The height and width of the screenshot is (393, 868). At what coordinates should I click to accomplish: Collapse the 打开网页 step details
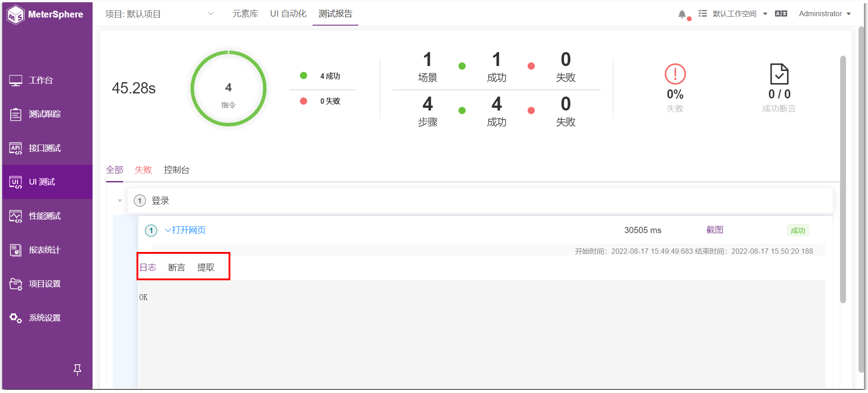pos(168,230)
